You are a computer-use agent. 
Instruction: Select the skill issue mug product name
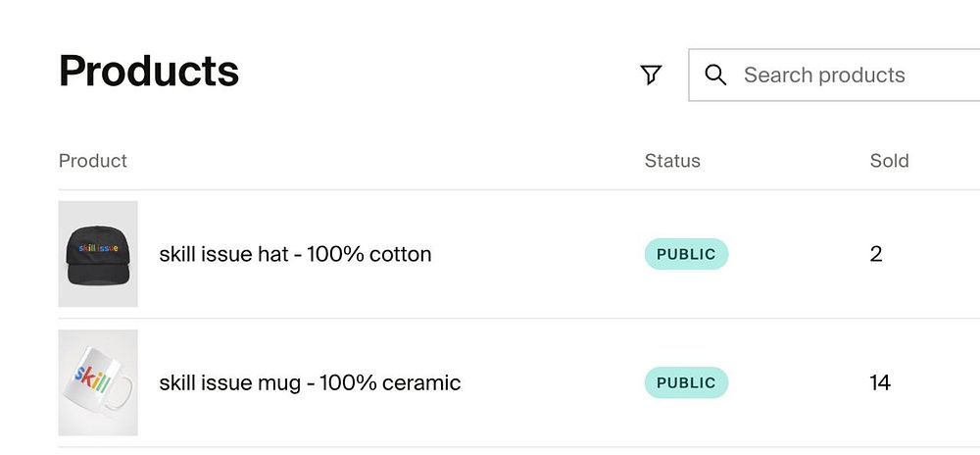(x=310, y=382)
